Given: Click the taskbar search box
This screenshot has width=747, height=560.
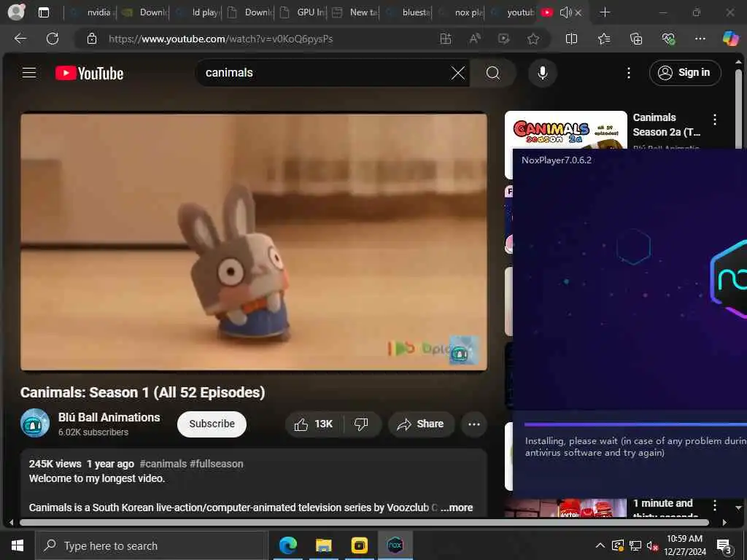Looking at the screenshot, I should [x=151, y=545].
